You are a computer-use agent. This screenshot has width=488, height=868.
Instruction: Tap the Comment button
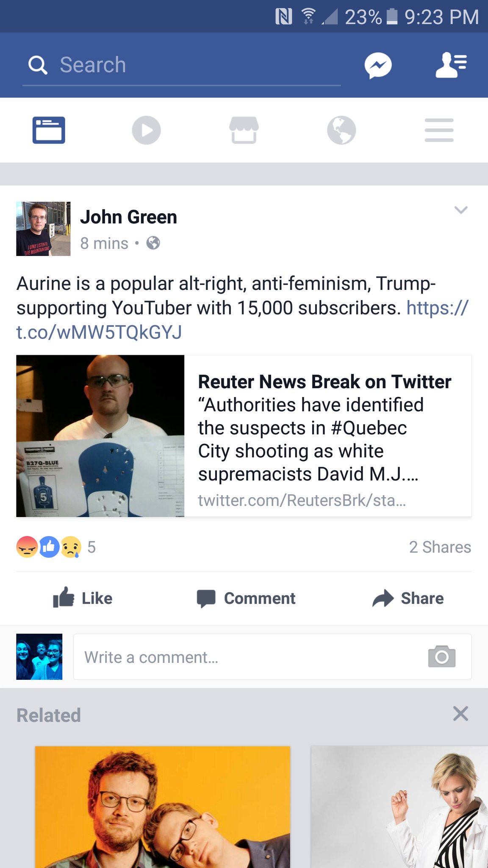(246, 598)
